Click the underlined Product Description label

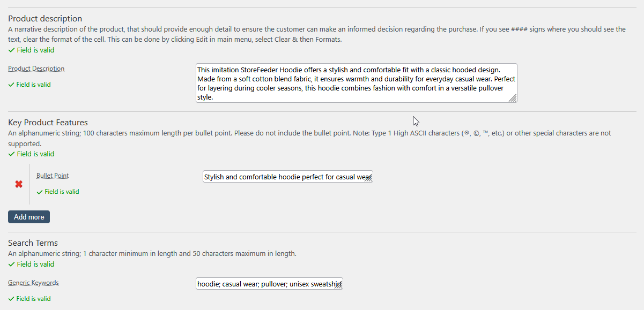pyautogui.click(x=36, y=69)
